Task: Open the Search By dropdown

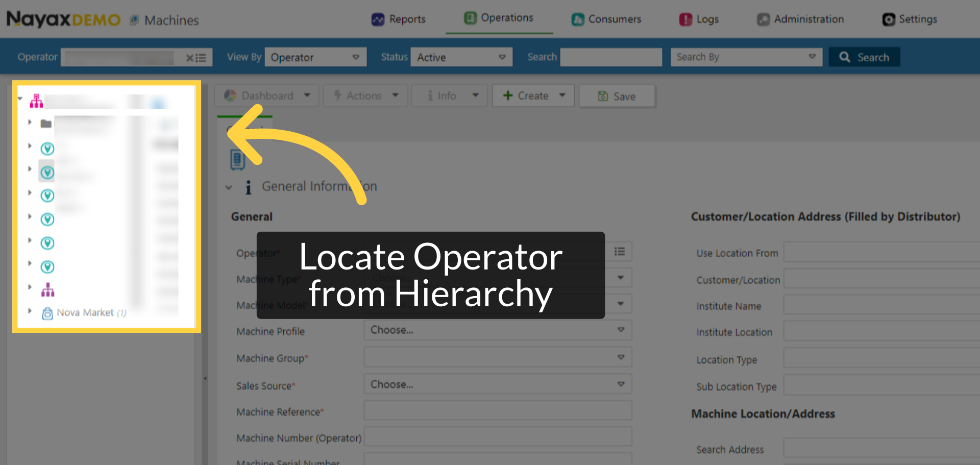Action: tap(746, 57)
